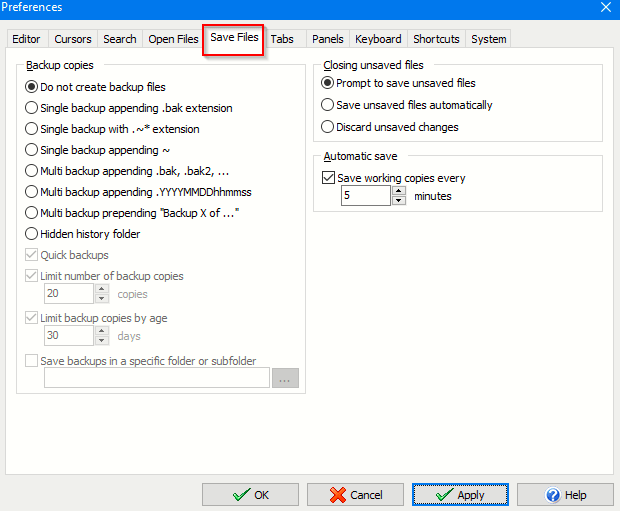Click the Cancel button
The image size is (620, 511).
pyautogui.click(x=355, y=494)
